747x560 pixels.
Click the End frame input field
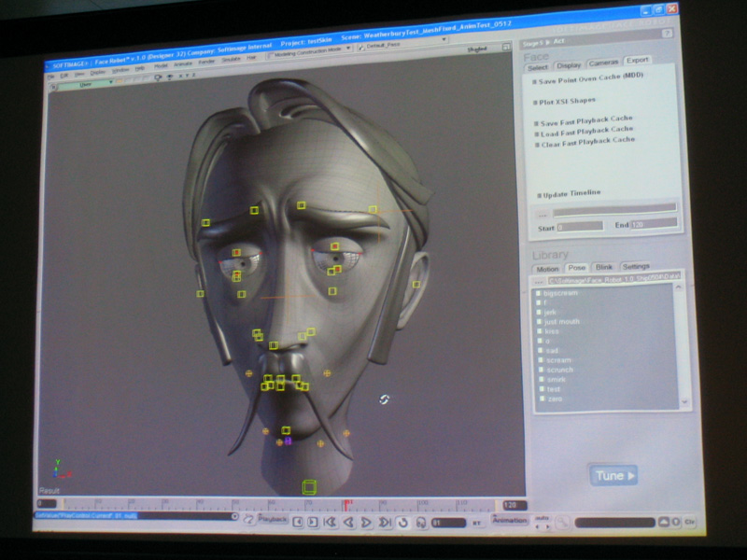point(654,223)
